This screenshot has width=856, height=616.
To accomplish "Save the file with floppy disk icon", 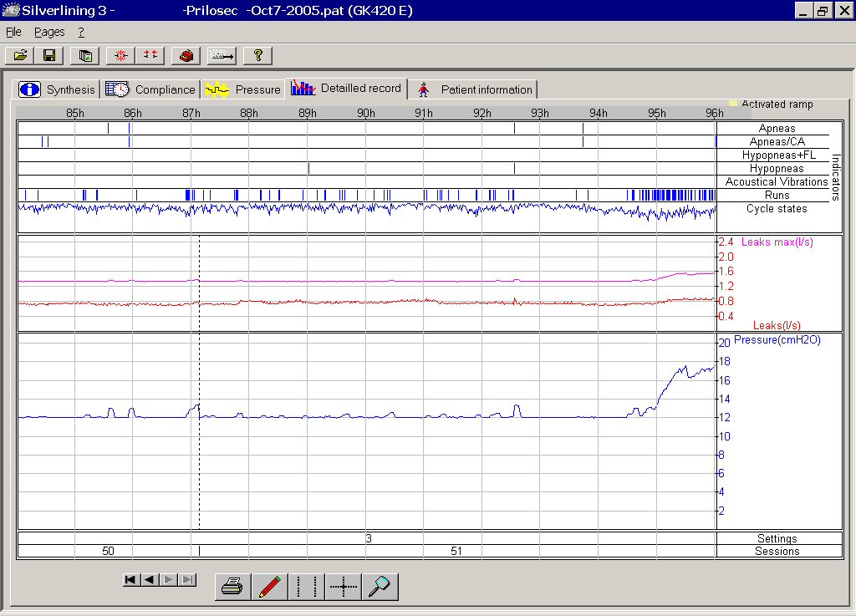I will tap(49, 55).
